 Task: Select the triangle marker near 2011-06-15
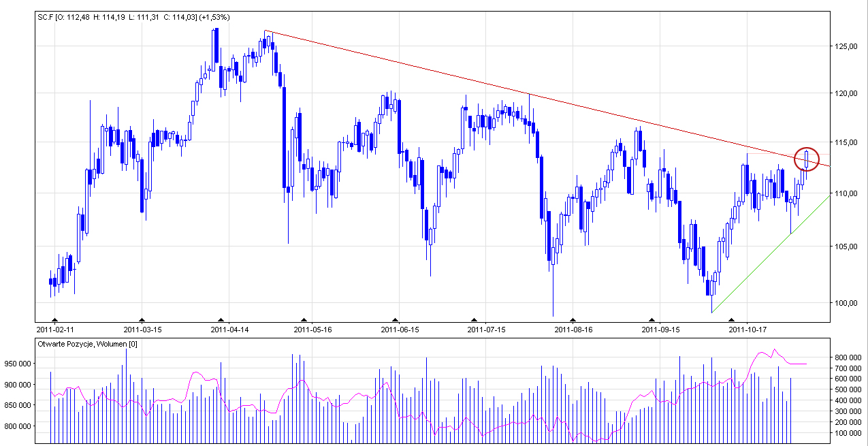pyautogui.click(x=395, y=319)
